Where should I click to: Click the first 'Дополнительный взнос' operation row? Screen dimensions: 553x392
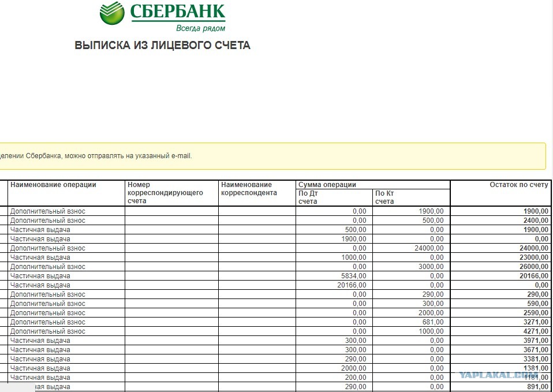48,211
